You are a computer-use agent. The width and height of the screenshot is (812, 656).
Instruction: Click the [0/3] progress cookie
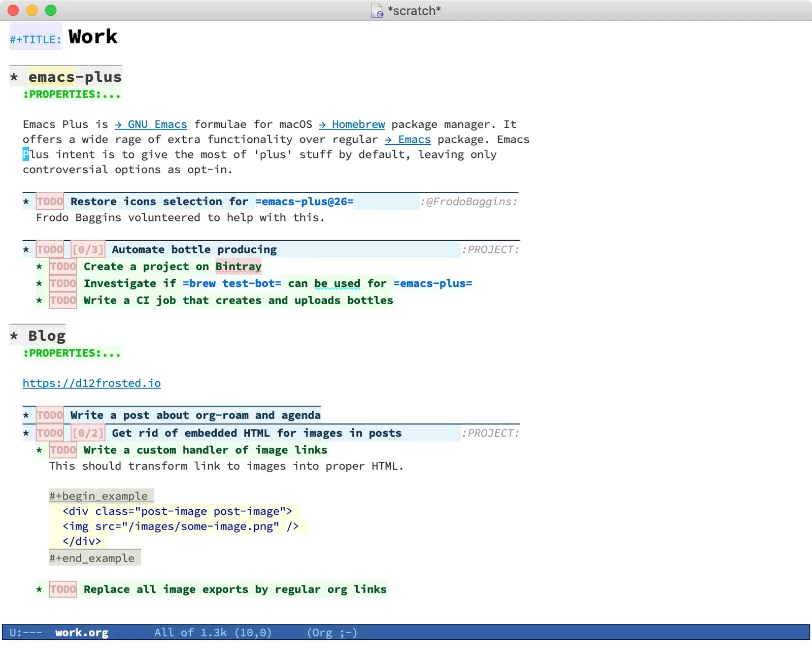point(88,250)
